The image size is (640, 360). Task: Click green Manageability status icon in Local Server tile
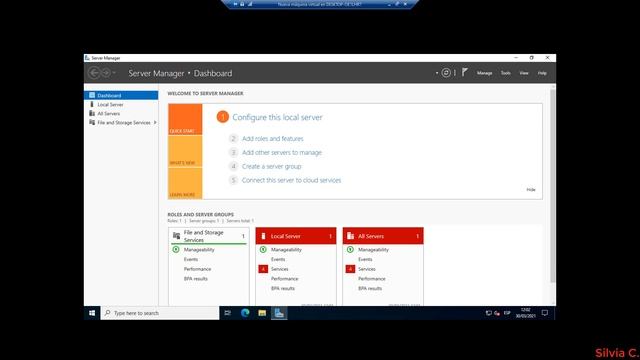pos(263,249)
